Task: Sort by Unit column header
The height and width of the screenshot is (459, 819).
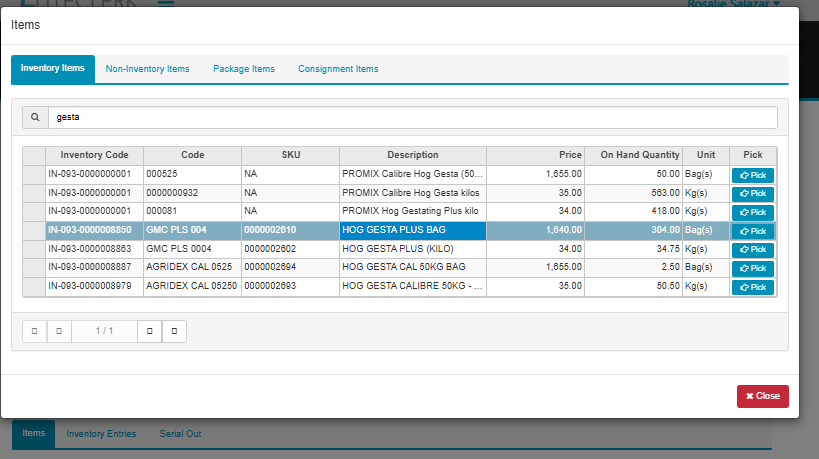Action: click(706, 155)
